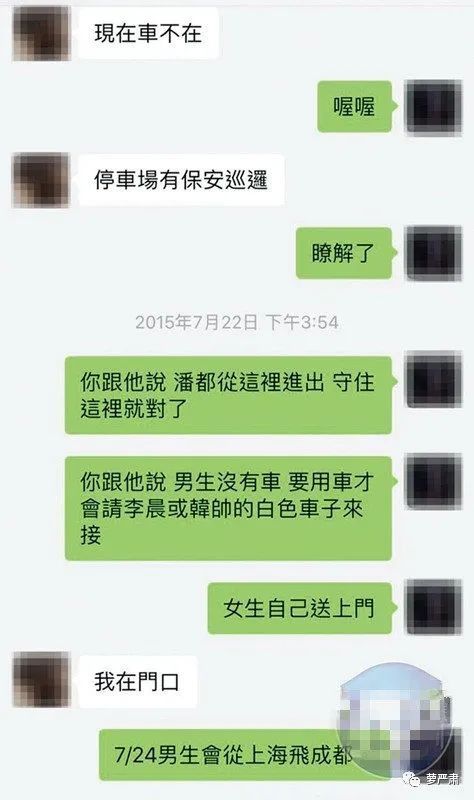Select the white 我在門口 bubble
474x800 pixels.
click(137, 682)
